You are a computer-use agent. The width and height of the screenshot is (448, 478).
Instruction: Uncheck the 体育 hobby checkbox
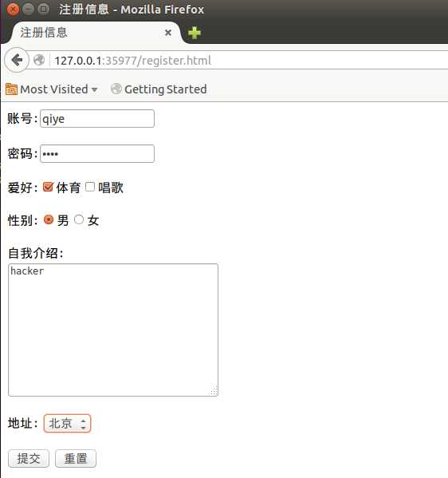pyautogui.click(x=48, y=187)
